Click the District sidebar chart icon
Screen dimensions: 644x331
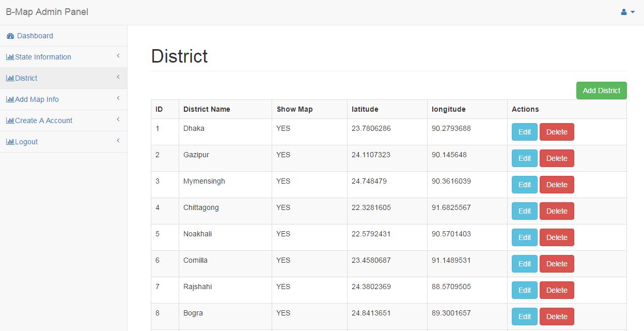tap(10, 78)
